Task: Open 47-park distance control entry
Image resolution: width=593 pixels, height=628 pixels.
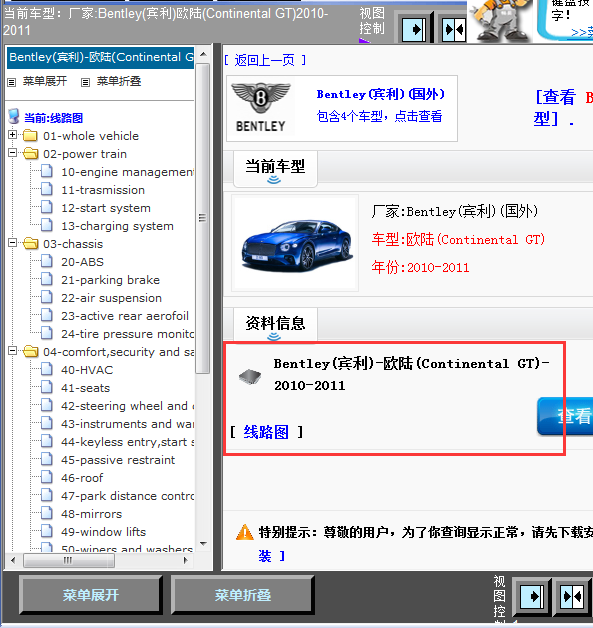Action: tap(127, 496)
